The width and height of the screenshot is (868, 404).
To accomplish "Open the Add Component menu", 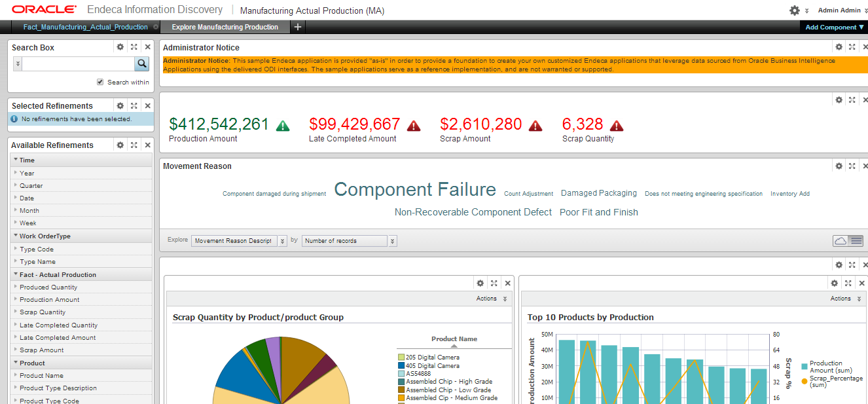I will 835,27.
